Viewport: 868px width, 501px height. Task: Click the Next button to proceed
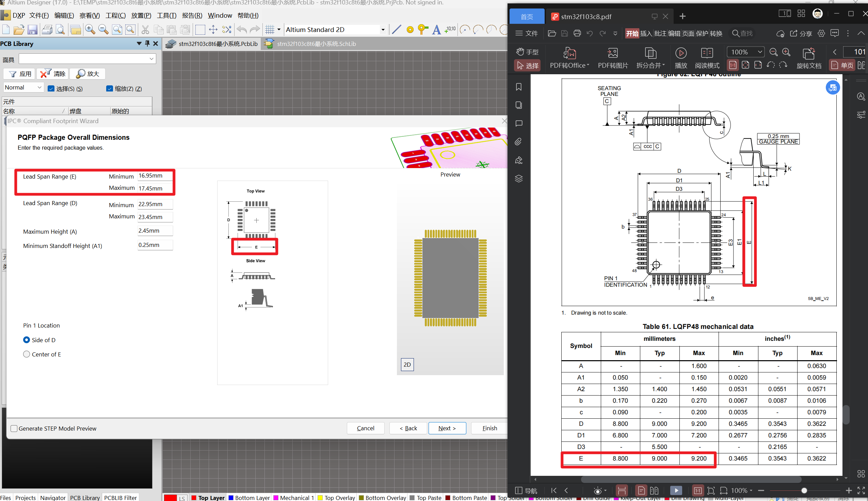(x=448, y=428)
